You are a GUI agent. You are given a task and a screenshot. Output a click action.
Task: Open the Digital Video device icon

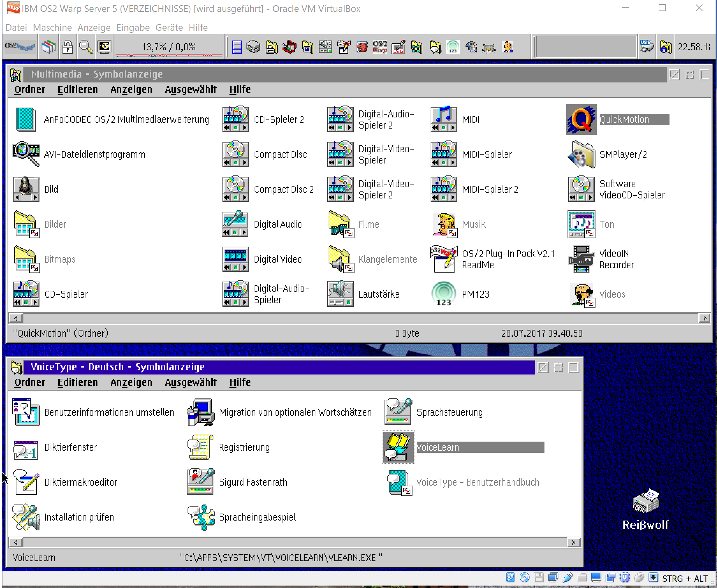coord(235,259)
